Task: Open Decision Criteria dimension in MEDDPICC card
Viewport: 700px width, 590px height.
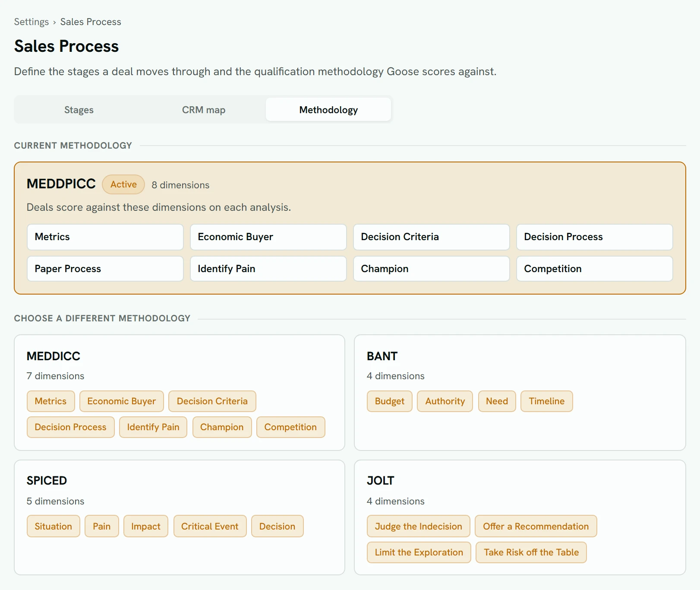Action: (432, 237)
